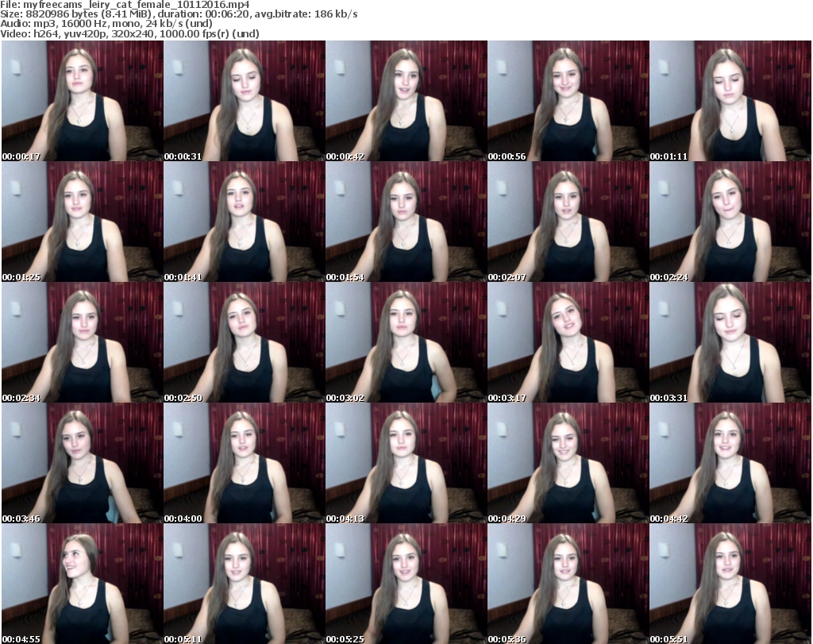Image resolution: width=813 pixels, height=644 pixels.
Task: Click the video frame labeled 00:04:29
Action: 568,463
